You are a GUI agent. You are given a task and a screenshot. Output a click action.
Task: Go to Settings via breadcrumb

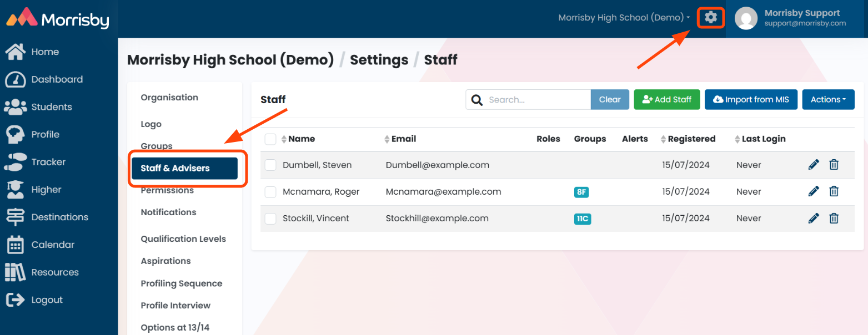379,60
